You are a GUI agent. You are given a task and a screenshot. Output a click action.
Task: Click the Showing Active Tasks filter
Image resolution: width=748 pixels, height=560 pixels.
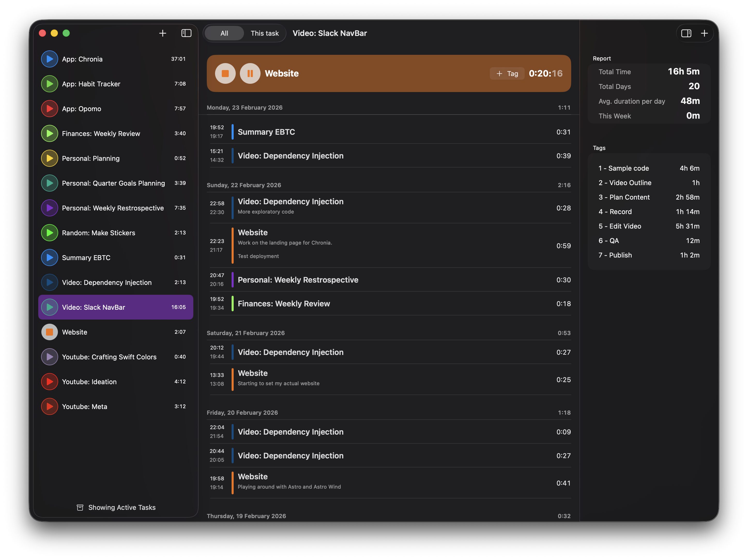(x=122, y=507)
